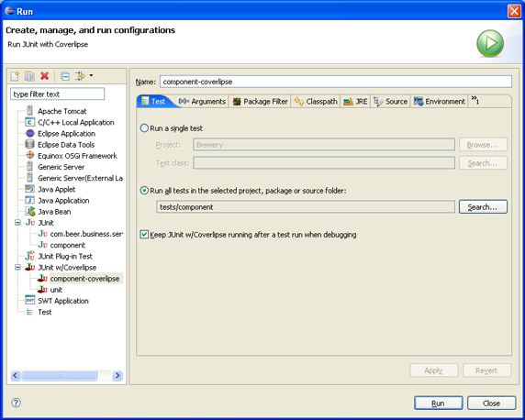525x420 pixels.
Task: Toggle Keep JUnit w/Coverlipse running checkbox
Action: (x=144, y=235)
